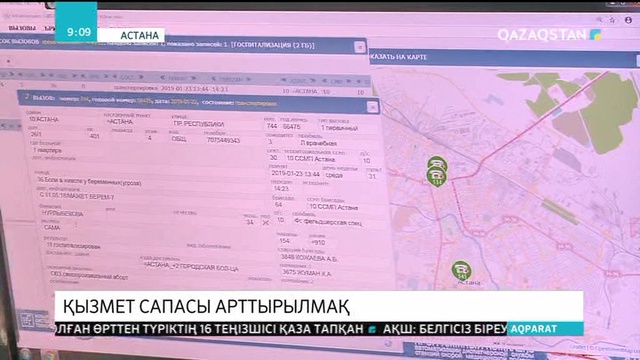
Task: Click the browser zoom magnifier icon
Action: [x=599, y=20]
